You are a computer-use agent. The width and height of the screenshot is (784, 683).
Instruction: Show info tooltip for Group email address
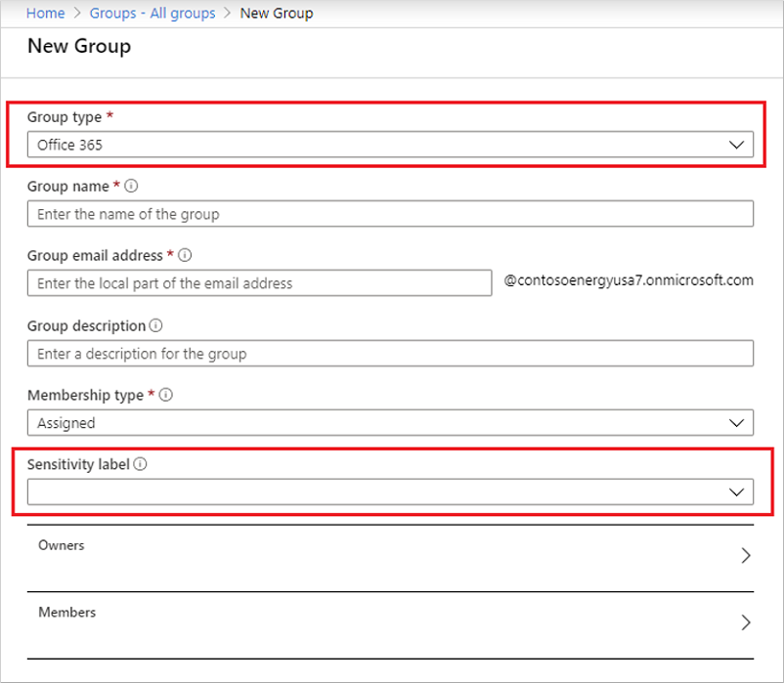click(x=185, y=255)
